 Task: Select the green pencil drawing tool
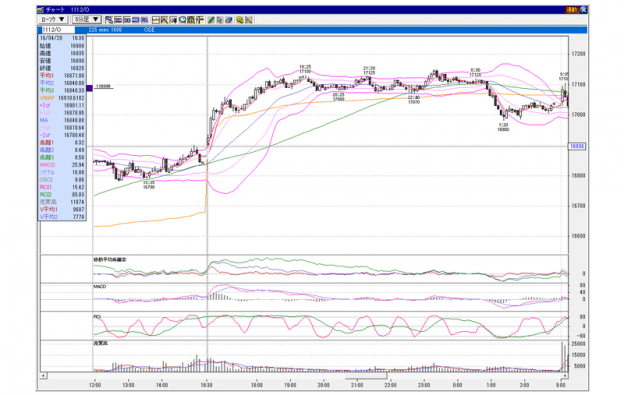(211, 19)
